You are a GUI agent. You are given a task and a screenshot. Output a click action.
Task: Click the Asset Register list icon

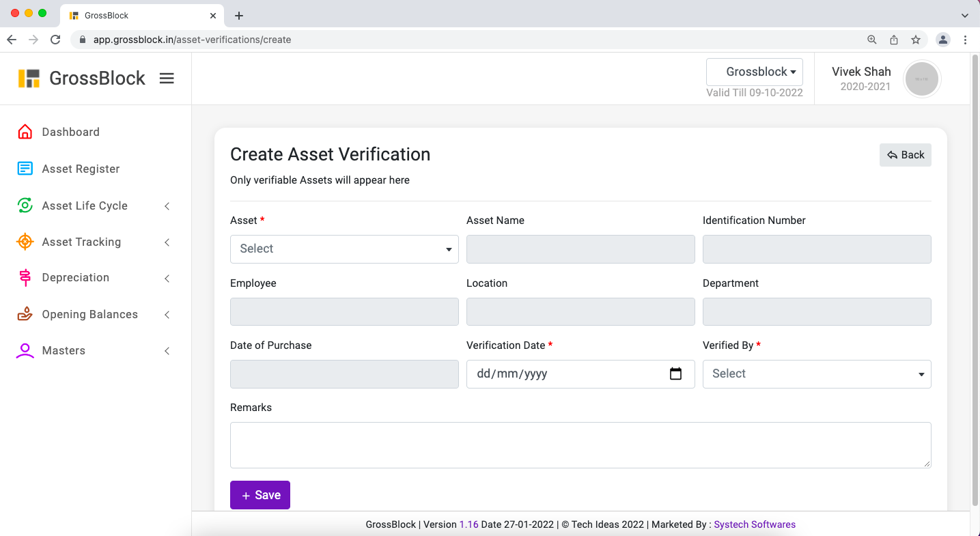25,169
